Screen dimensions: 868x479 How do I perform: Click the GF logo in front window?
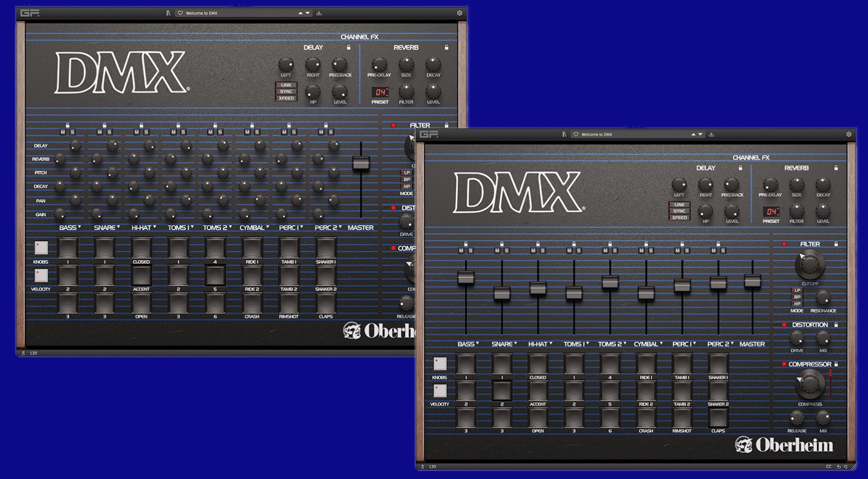pyautogui.click(x=429, y=134)
